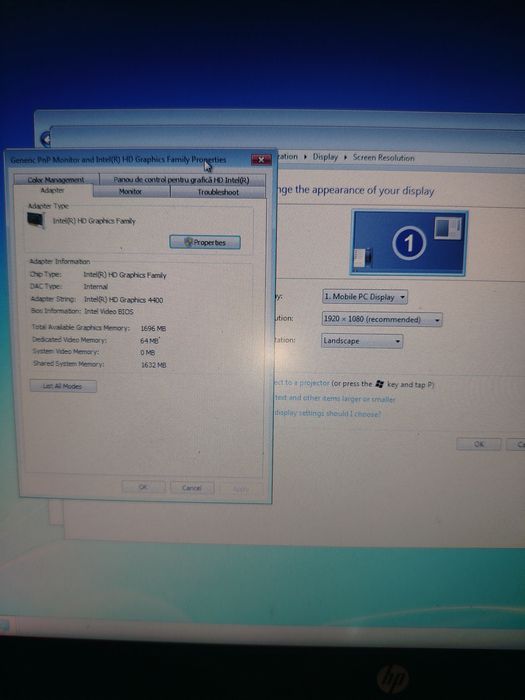Click the Adapter String Intel HD Graphics 4400 text

pyautogui.click(x=124, y=300)
